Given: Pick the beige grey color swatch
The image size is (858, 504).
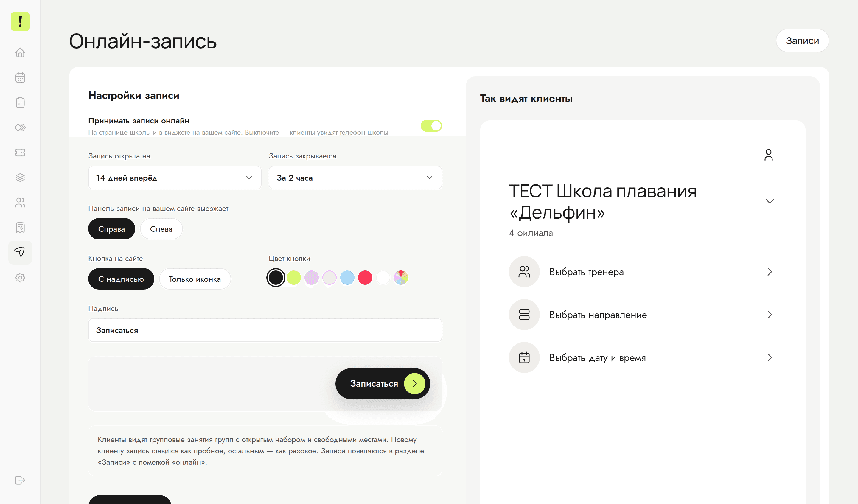Looking at the screenshot, I should pos(329,278).
